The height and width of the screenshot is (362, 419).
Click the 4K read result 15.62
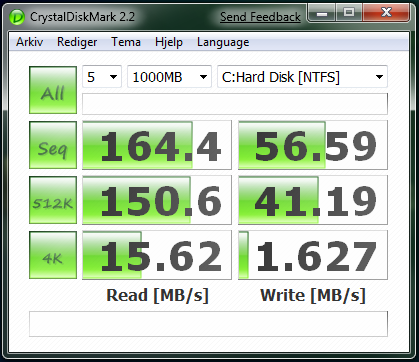[157, 255]
